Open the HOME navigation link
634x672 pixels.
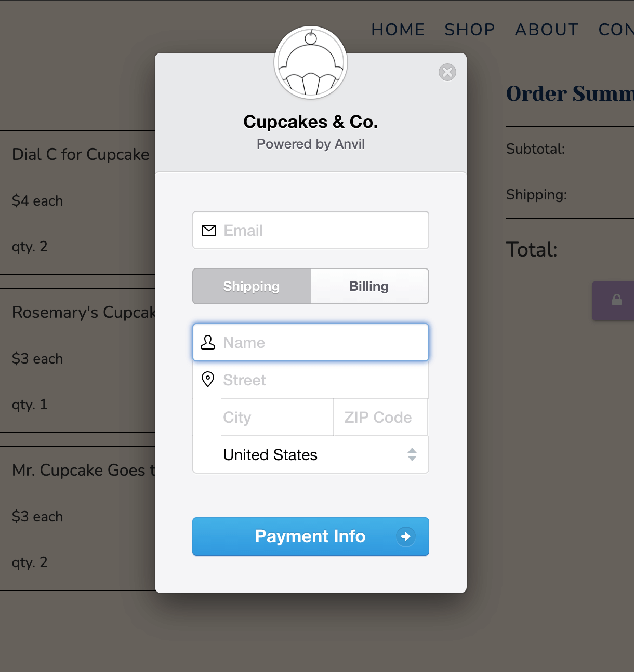(x=398, y=30)
